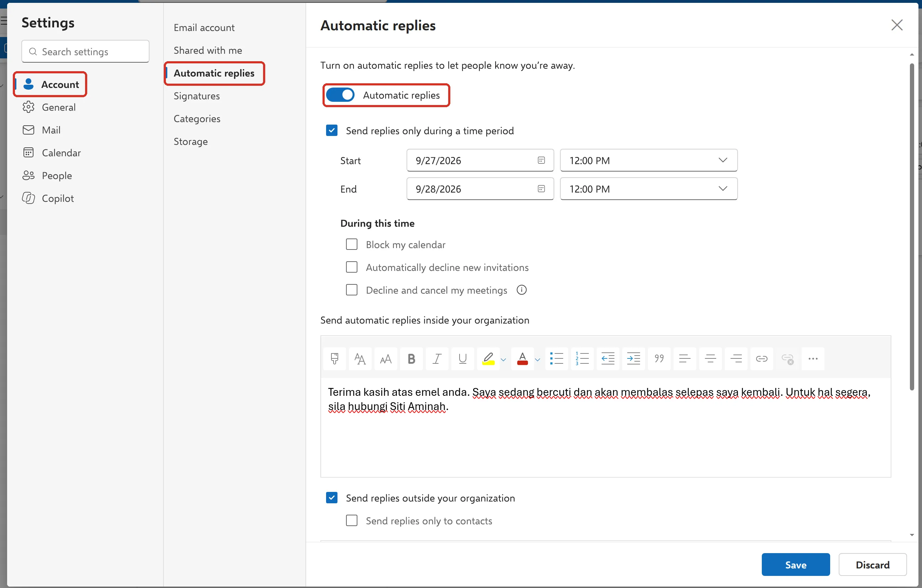
Task: Select the Format painter icon
Action: point(334,359)
